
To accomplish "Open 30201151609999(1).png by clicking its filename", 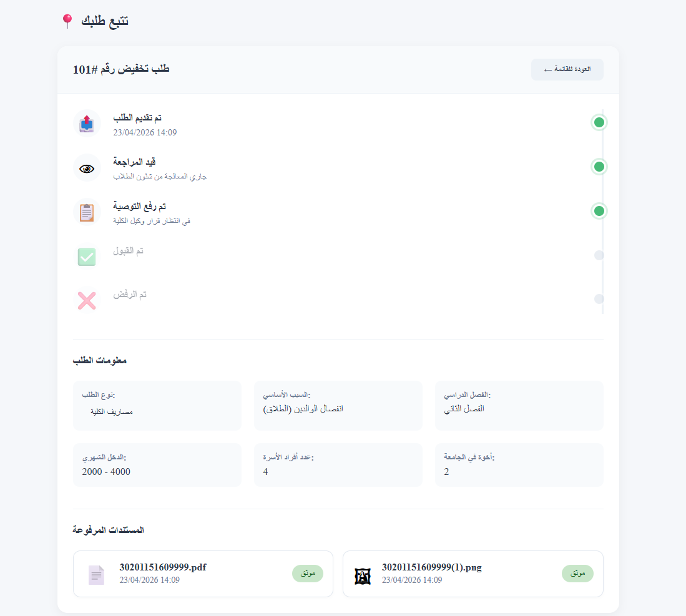I will (431, 567).
